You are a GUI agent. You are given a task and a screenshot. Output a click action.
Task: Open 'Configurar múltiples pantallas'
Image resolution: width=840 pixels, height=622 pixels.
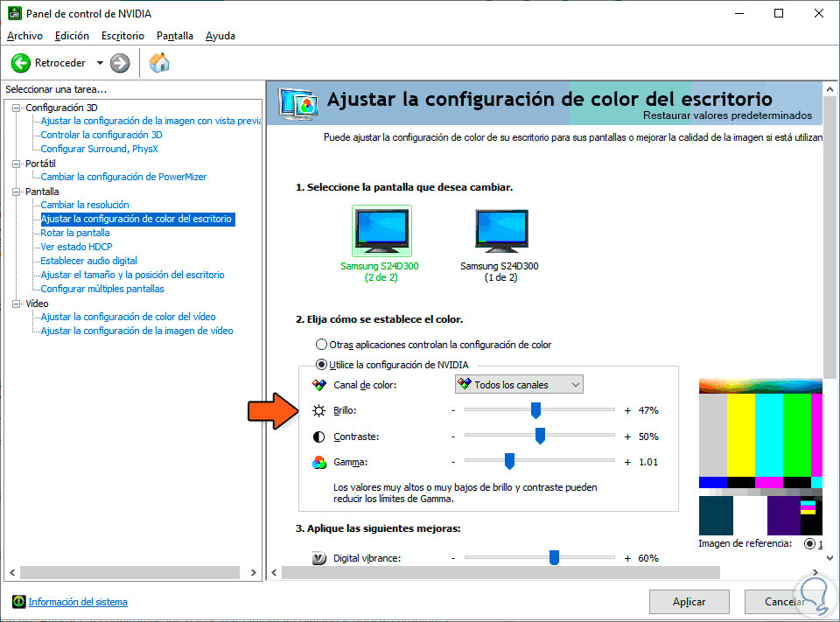102,289
